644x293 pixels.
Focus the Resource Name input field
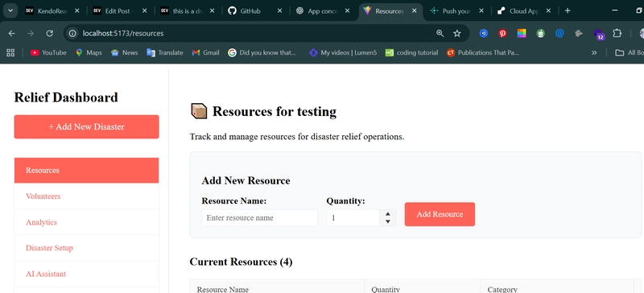pyautogui.click(x=259, y=218)
